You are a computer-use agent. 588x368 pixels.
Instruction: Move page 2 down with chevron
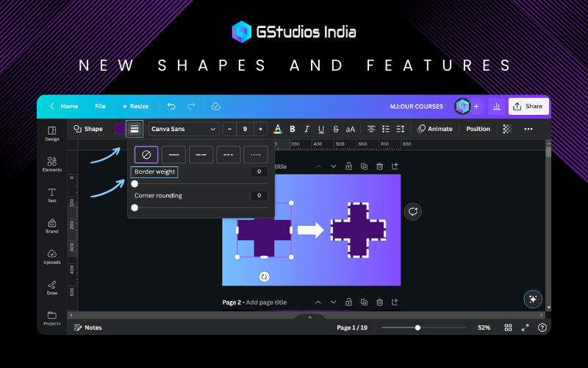click(334, 302)
